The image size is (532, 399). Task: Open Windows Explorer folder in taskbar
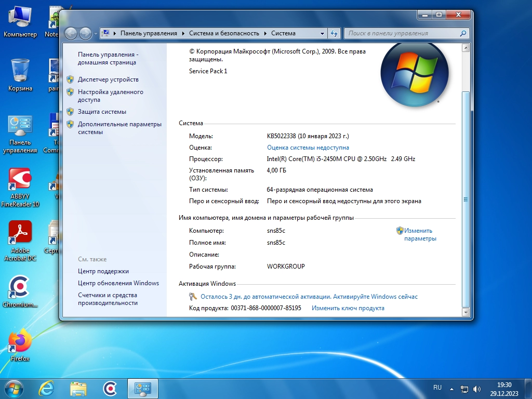tap(78, 388)
